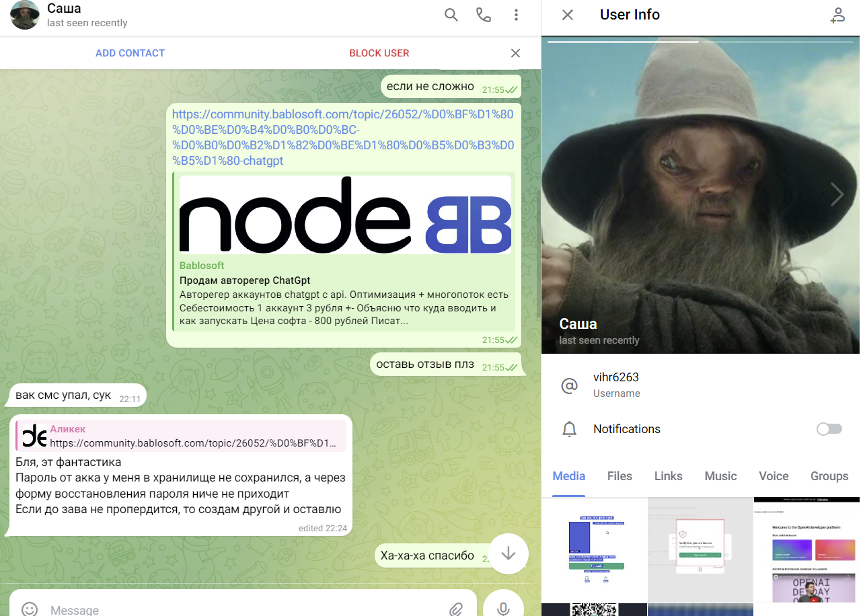863x616 pixels.
Task: Open the three-dot chat options menu
Action: 516,15
